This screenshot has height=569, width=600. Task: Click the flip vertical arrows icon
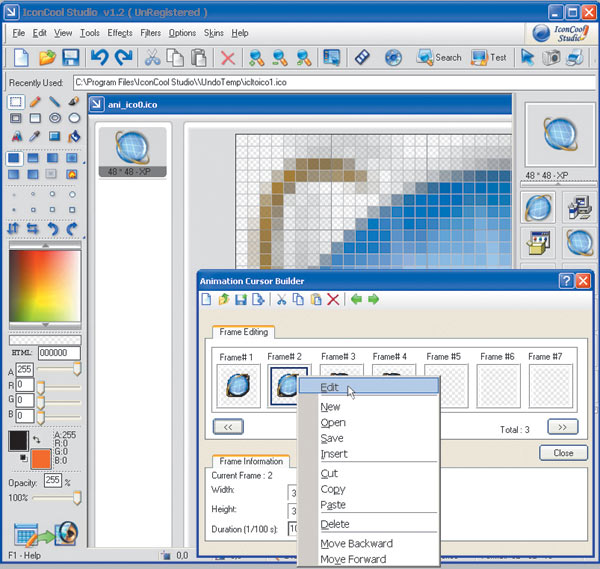[x=13, y=228]
